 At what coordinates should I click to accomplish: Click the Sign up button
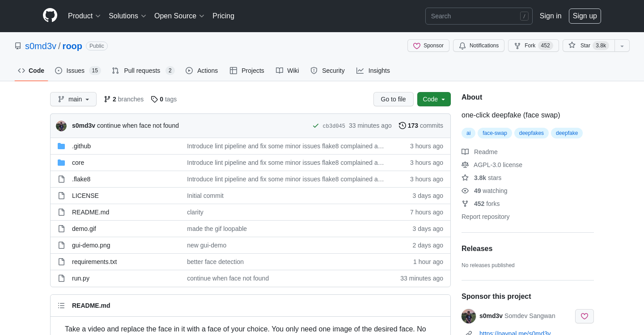(x=585, y=16)
